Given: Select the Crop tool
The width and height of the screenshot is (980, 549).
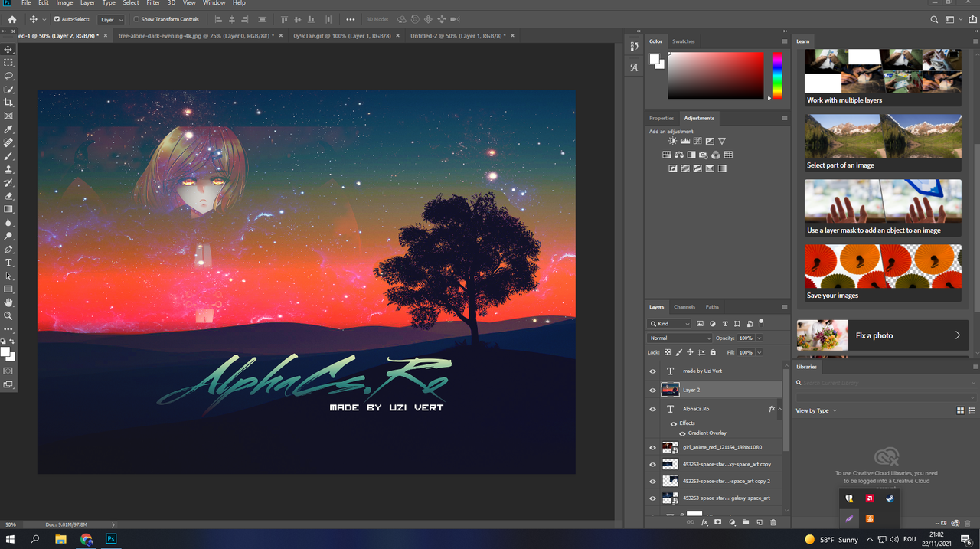Looking at the screenshot, I should 8,103.
